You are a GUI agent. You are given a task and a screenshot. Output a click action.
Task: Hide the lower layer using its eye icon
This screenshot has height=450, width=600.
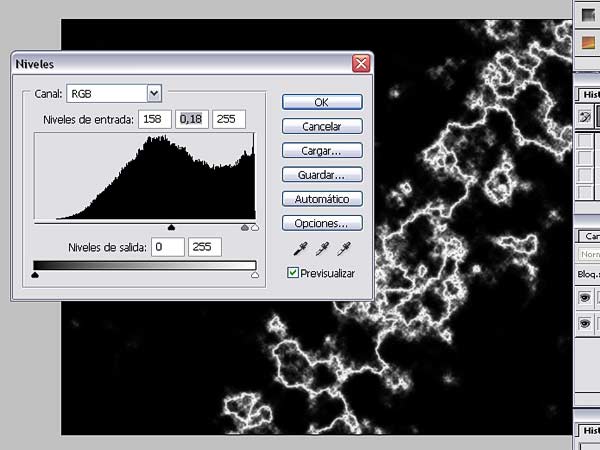pyautogui.click(x=584, y=323)
